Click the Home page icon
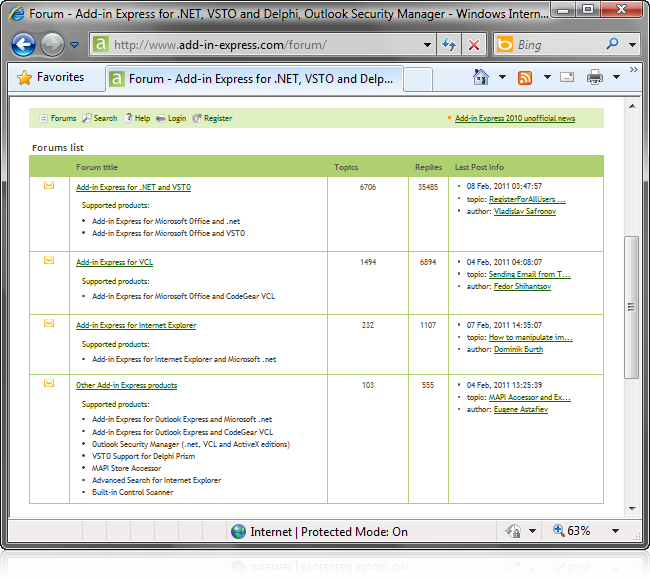 [481, 77]
